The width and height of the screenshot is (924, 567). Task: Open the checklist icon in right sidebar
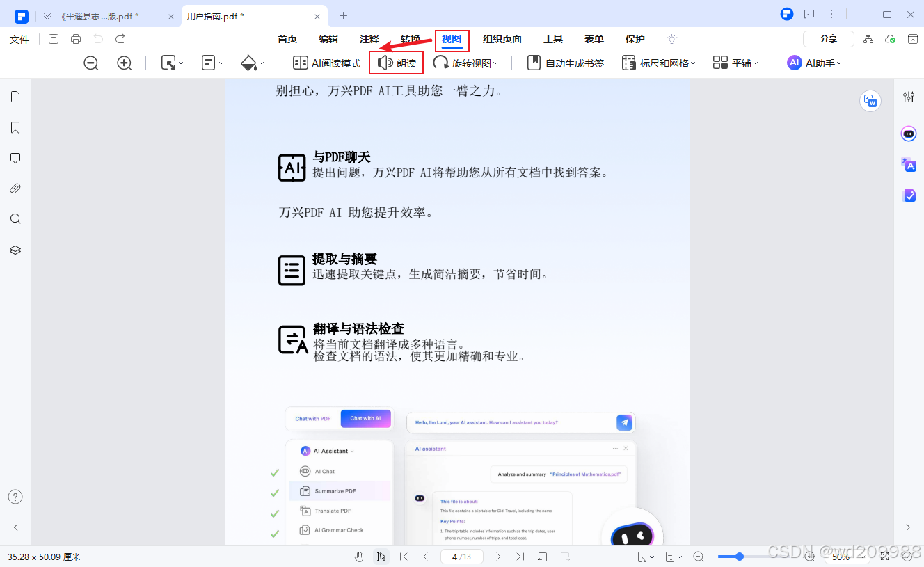pos(909,195)
